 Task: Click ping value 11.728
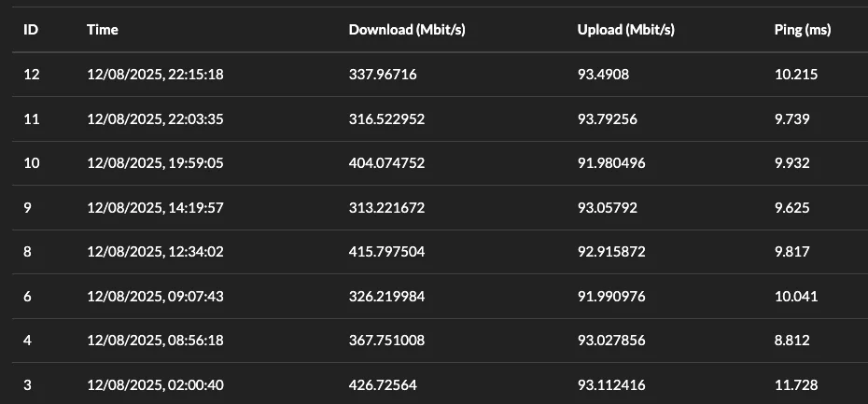click(x=795, y=384)
